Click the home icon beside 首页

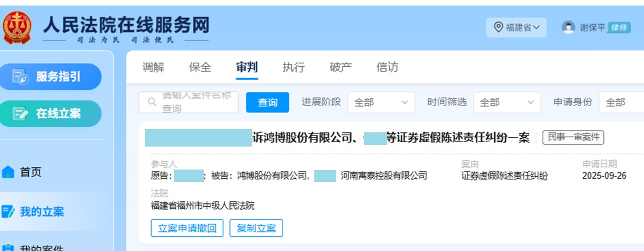[x=8, y=172]
